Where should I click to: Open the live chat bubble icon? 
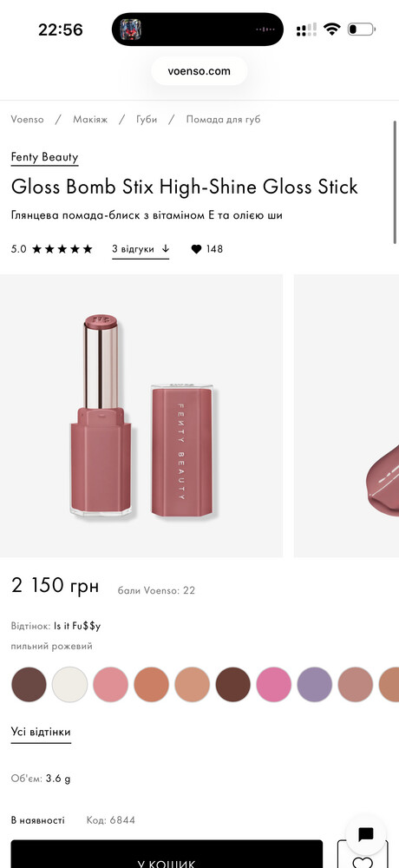366,835
